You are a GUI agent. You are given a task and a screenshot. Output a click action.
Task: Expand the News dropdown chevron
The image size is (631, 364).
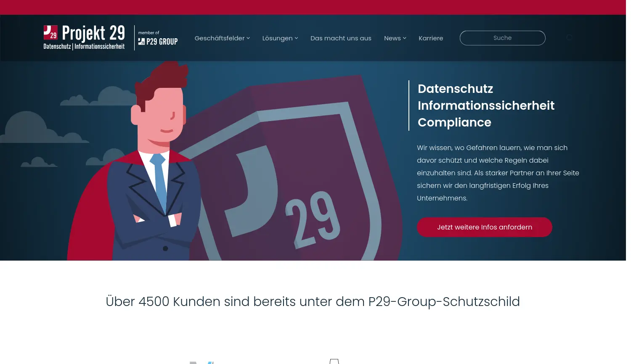405,38
